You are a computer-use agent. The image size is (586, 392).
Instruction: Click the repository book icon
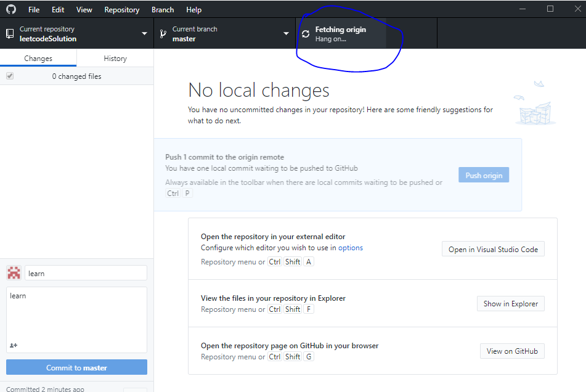pos(10,34)
